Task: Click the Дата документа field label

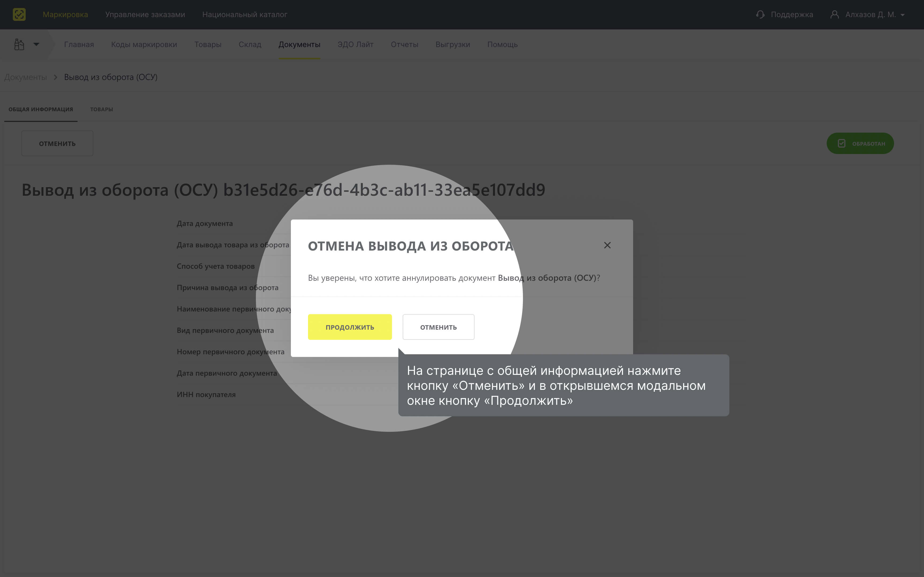Action: coord(205,223)
